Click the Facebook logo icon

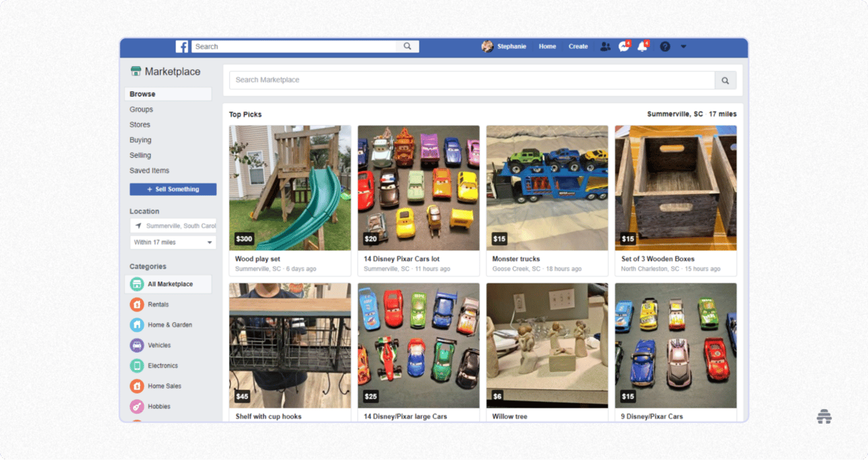tap(181, 46)
